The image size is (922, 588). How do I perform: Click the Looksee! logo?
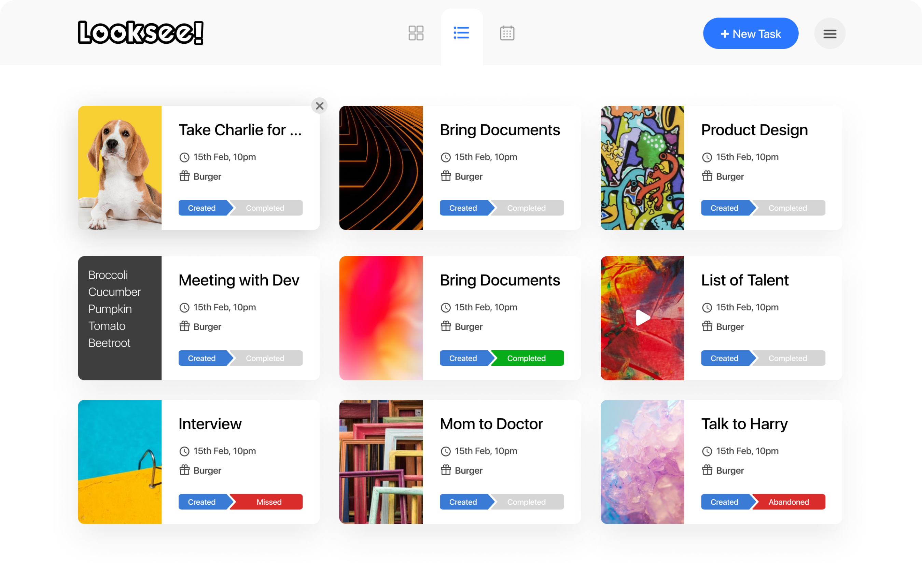pos(141,33)
